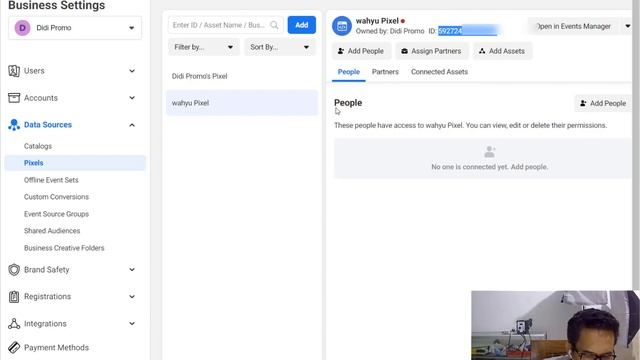The image size is (640, 360).
Task: Click Add People in the top action row
Action: 361,51
